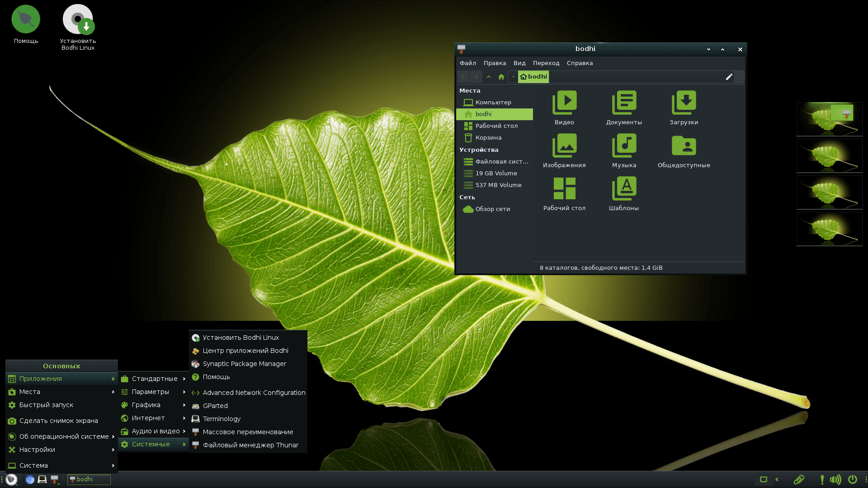868x488 pixels.
Task: Select Файловая система in sidebar
Action: pyautogui.click(x=495, y=162)
